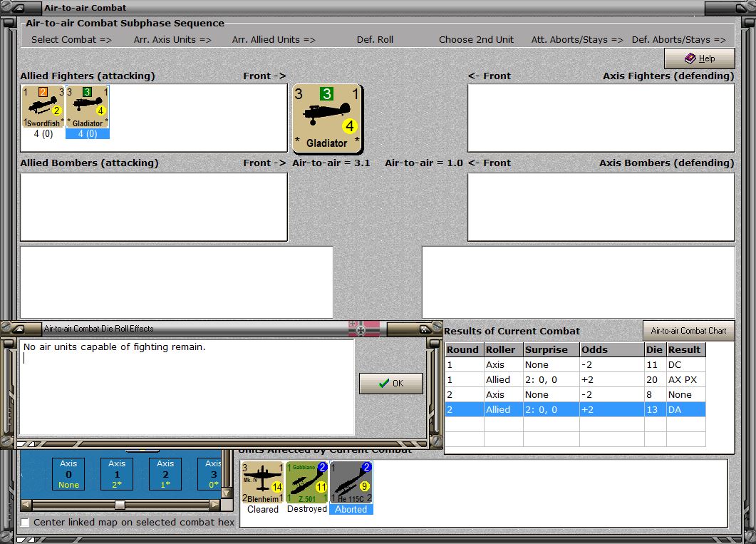Click the Air-to-air = 3.1 value label
Image resolution: width=756 pixels, height=544 pixels.
pyautogui.click(x=331, y=163)
